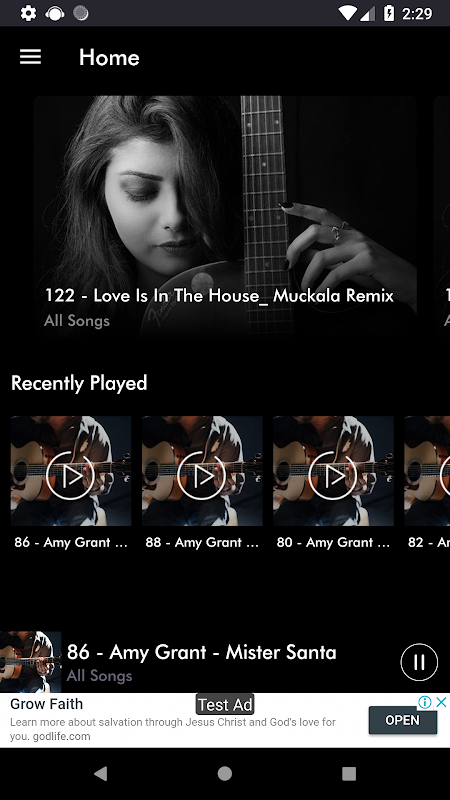450x800 pixels.
Task: Open the now-playing bar album art
Action: [31, 662]
